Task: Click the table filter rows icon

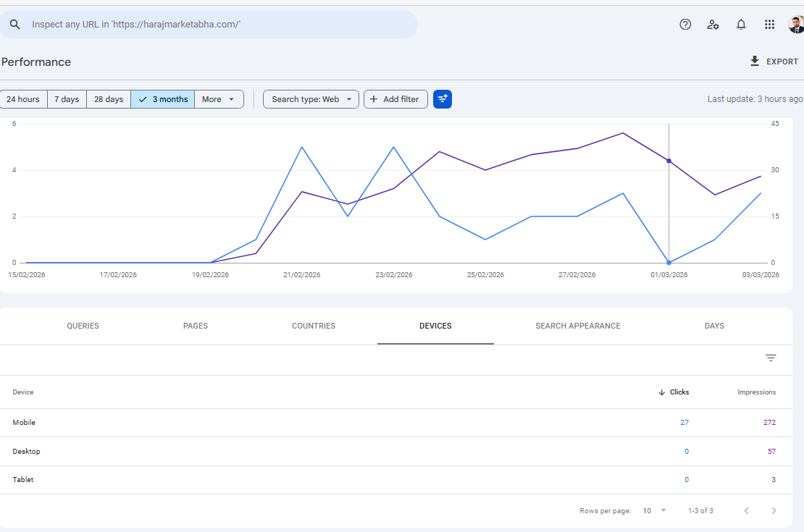Action: (771, 358)
